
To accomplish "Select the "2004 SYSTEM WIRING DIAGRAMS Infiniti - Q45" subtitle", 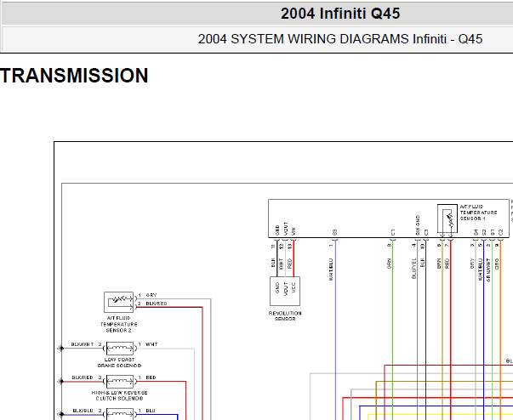I will tap(340, 39).
